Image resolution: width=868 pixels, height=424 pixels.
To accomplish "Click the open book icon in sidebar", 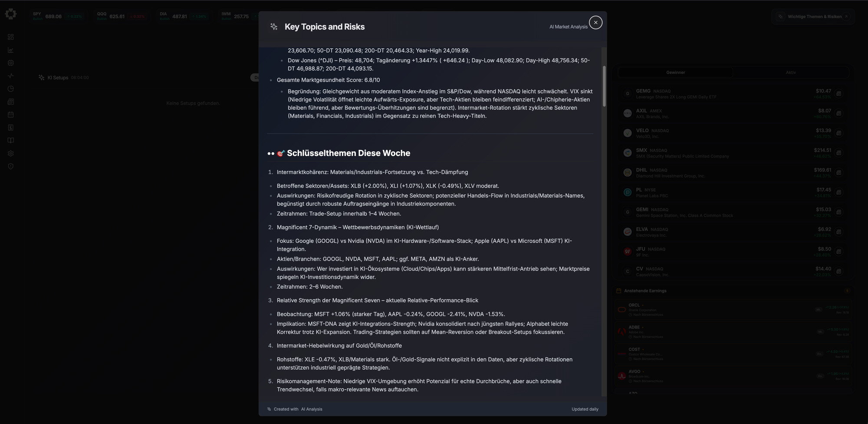I will click(x=11, y=140).
